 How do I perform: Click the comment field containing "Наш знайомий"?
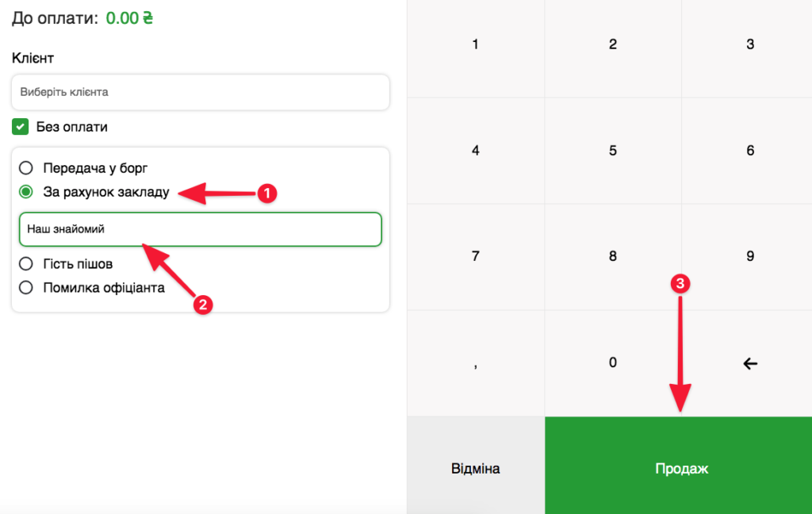[x=200, y=229]
